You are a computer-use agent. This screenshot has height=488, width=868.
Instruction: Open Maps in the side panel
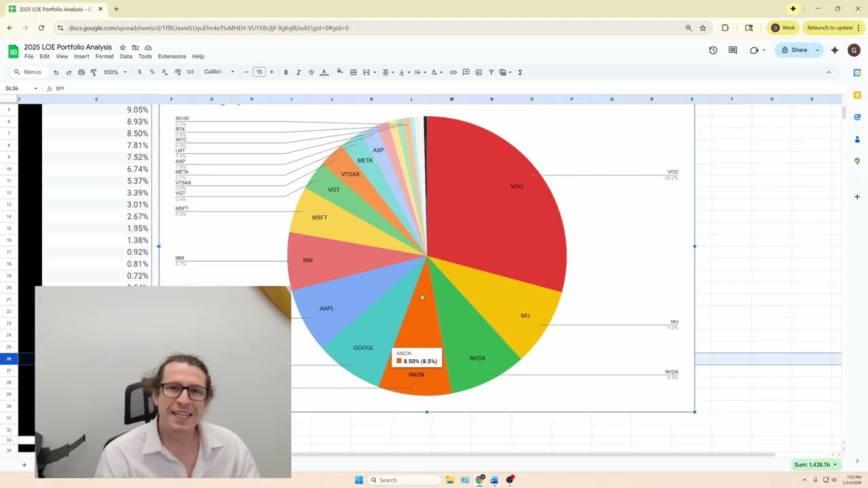point(857,161)
